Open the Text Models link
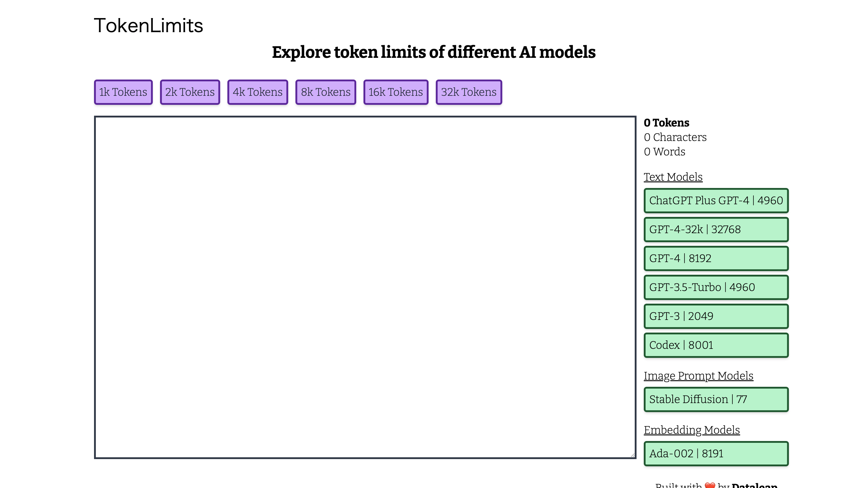Screen dimensions: 868x488 click(x=673, y=177)
